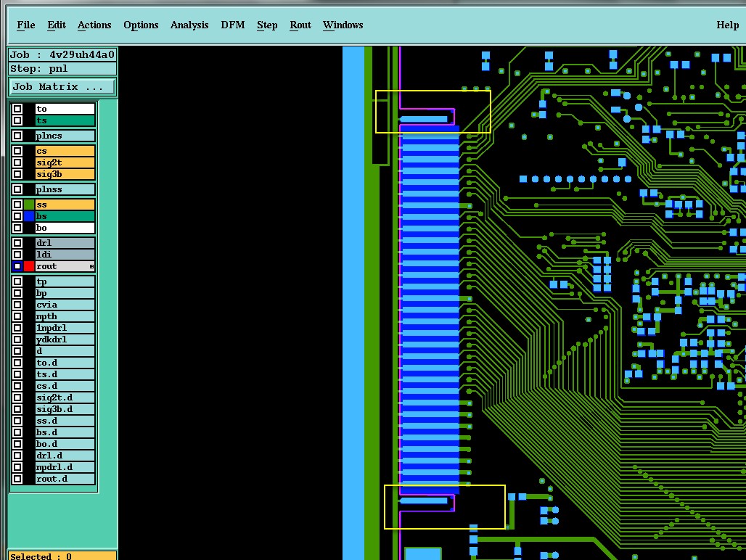
Task: Open the Actions menu
Action: [94, 25]
